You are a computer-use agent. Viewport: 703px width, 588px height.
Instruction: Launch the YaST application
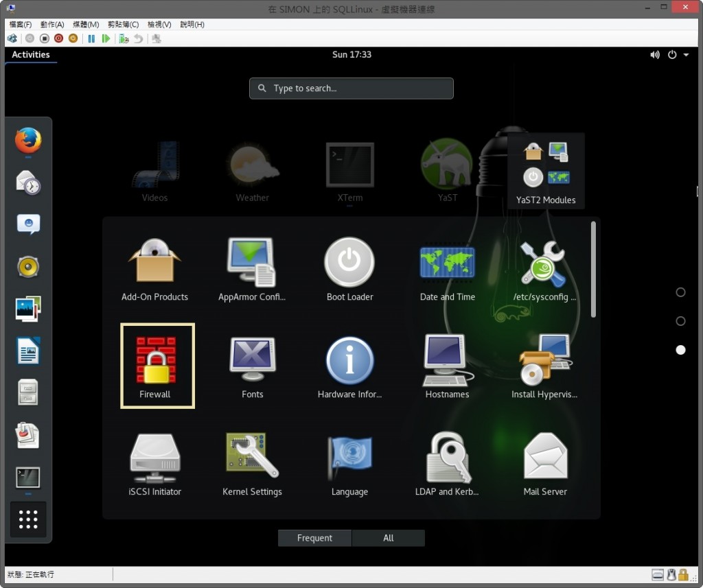(x=447, y=170)
